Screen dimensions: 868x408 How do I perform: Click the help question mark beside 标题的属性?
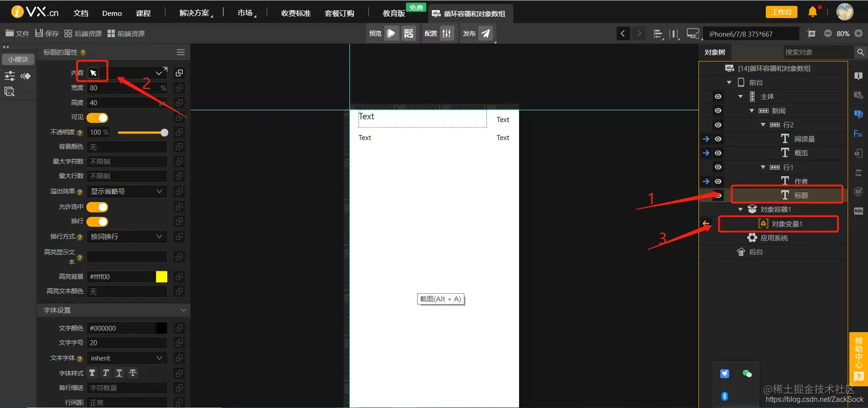pos(83,53)
